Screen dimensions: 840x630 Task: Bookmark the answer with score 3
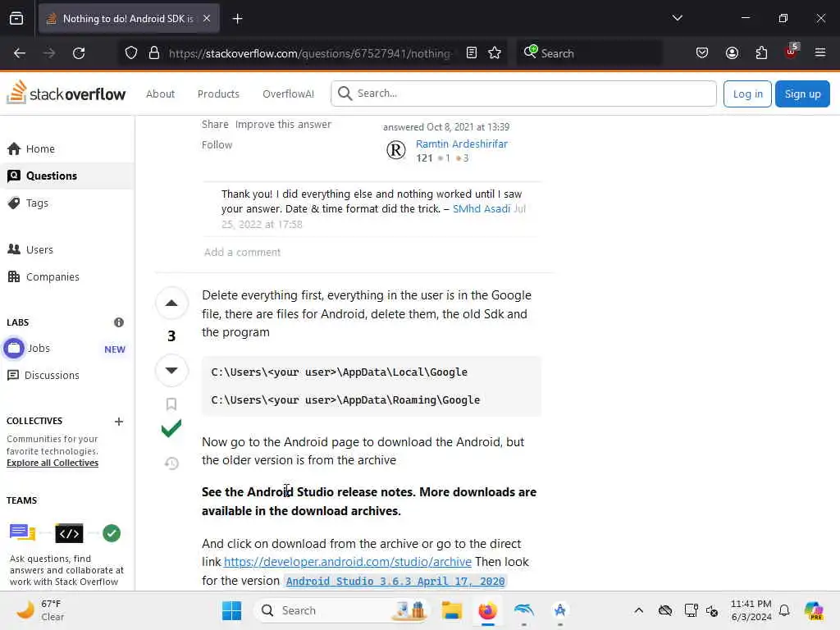pyautogui.click(x=171, y=404)
